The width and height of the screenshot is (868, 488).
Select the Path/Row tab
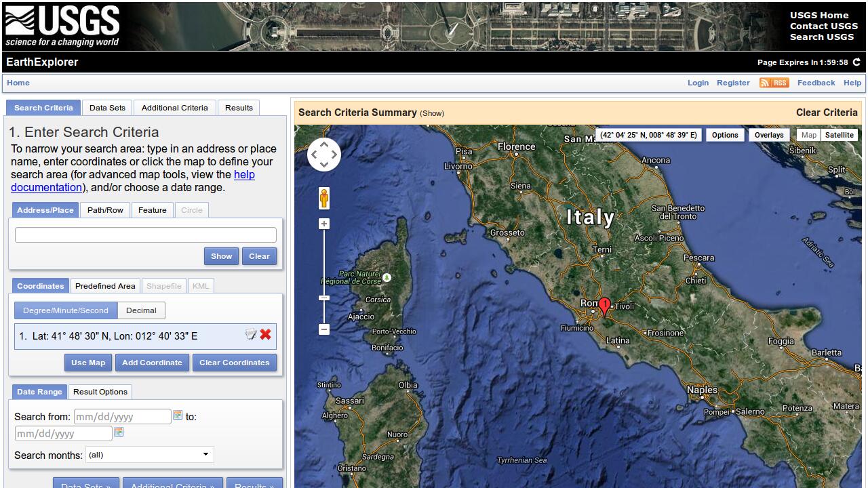[x=105, y=210]
